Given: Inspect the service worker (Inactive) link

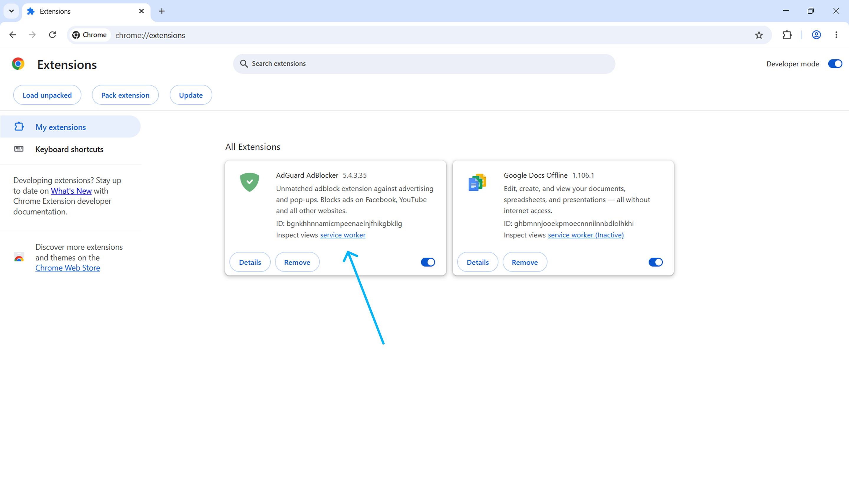Looking at the screenshot, I should 586,235.
